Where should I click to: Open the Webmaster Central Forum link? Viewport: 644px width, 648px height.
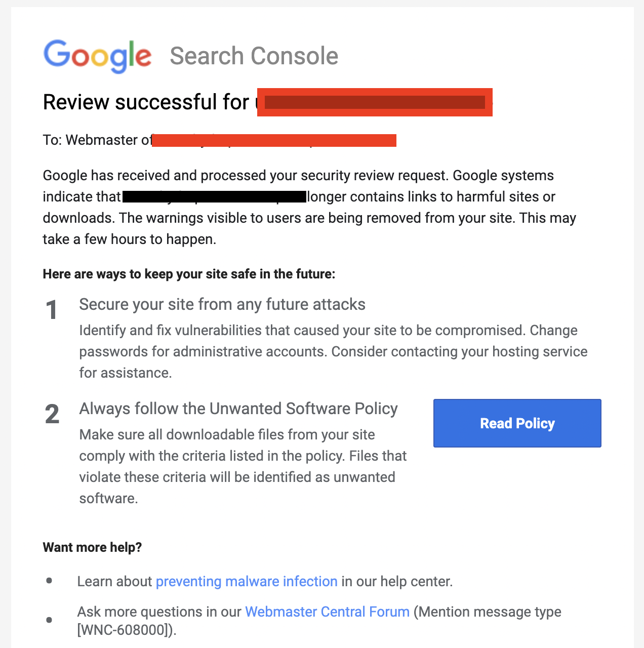[x=327, y=612]
